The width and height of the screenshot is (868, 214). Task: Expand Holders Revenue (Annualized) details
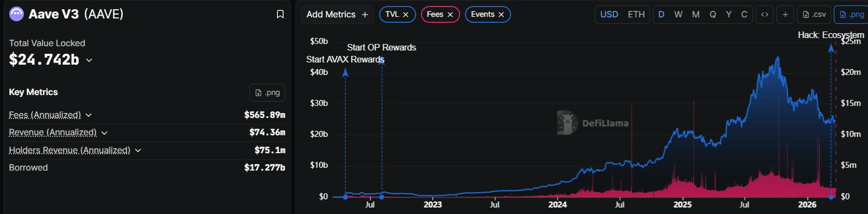(x=138, y=150)
